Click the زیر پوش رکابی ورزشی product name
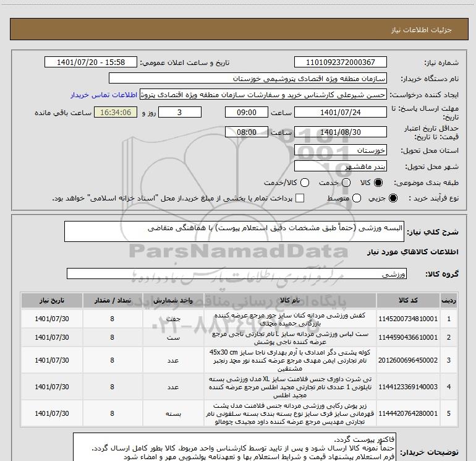 click(290, 413)
